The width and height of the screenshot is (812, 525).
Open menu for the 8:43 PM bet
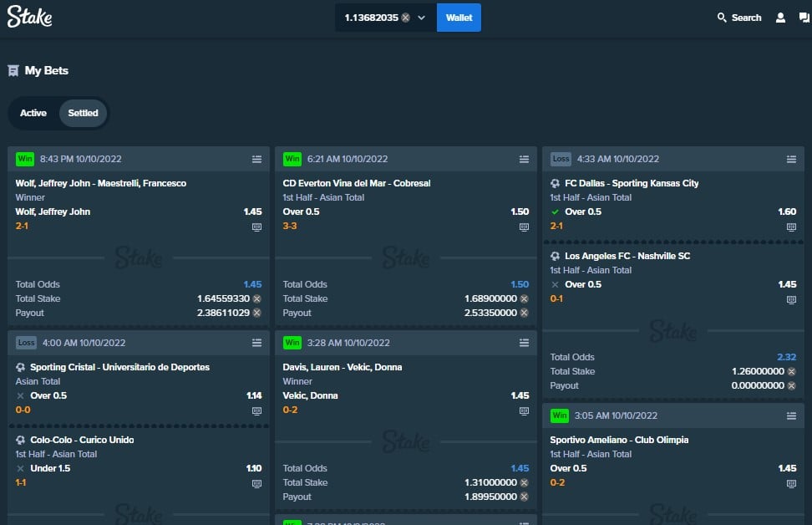click(256, 159)
